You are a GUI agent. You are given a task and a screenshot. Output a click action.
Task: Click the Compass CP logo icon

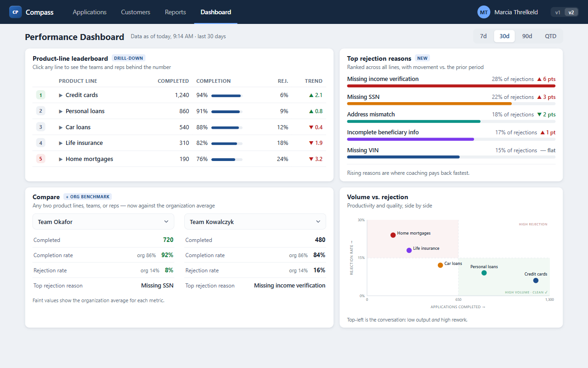pyautogui.click(x=16, y=12)
